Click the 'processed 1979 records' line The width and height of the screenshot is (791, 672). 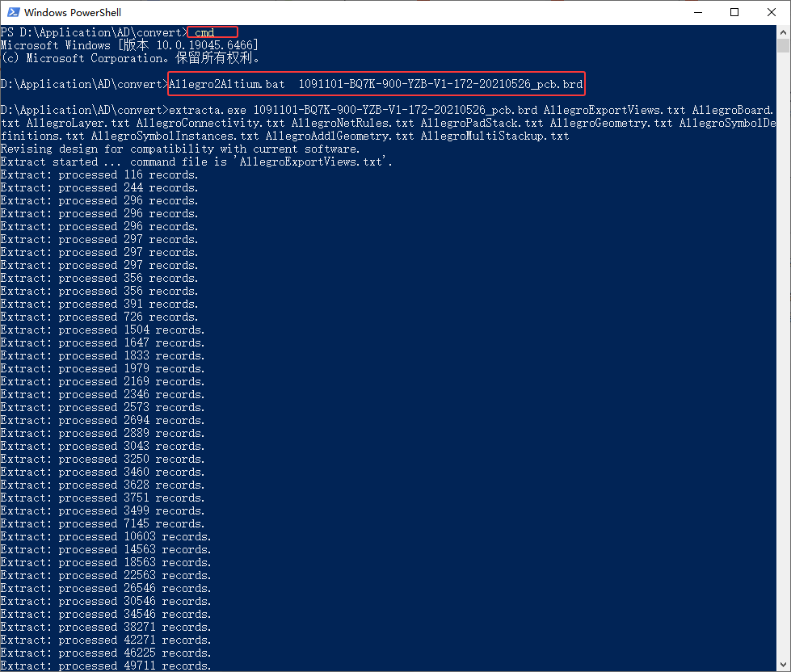coord(103,368)
